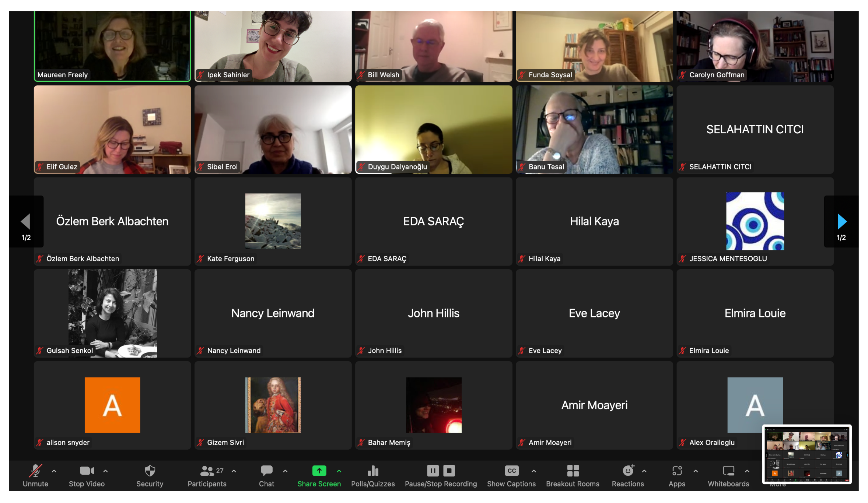Toggle Show Captions CC button
The image size is (868, 503).
pos(511,471)
